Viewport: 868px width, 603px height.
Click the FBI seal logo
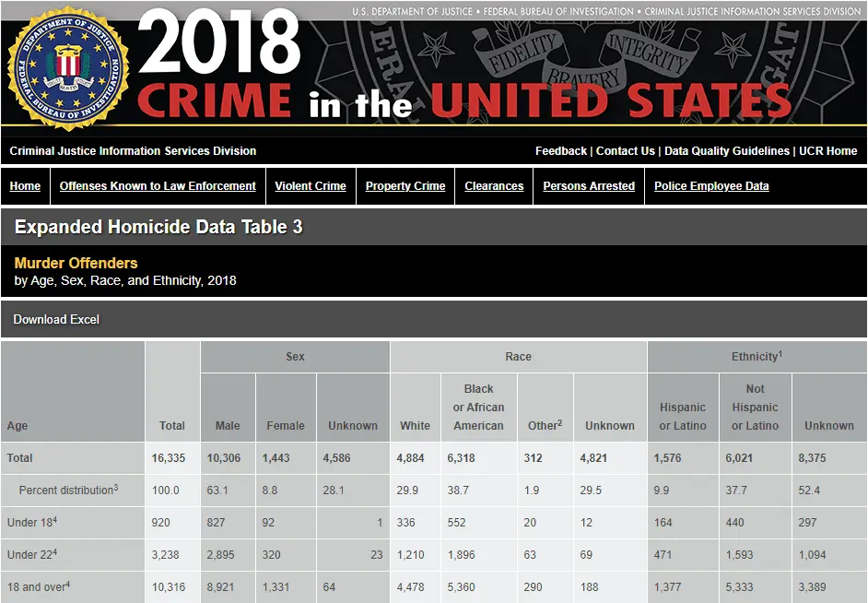67,68
